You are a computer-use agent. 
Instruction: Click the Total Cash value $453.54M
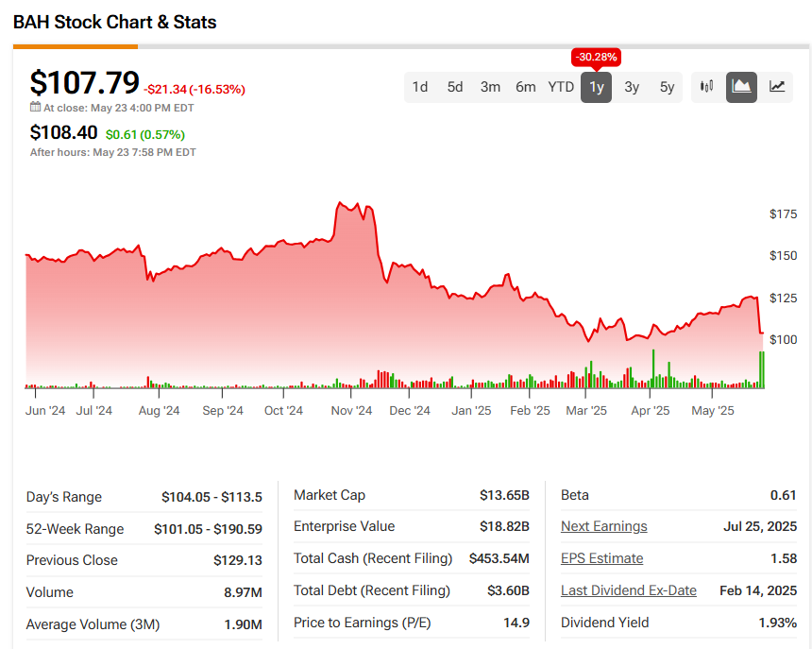[x=499, y=558]
